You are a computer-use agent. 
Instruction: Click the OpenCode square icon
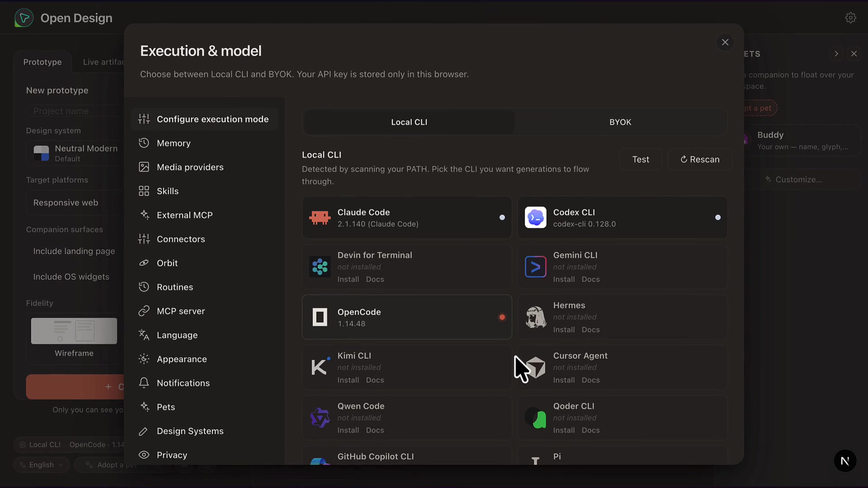(320, 317)
